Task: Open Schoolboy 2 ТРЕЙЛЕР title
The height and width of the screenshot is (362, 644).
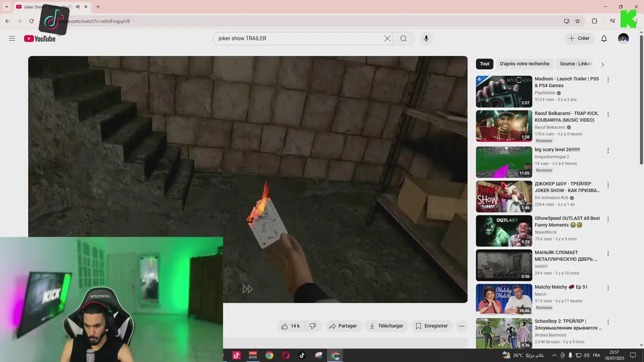Action: click(568, 324)
